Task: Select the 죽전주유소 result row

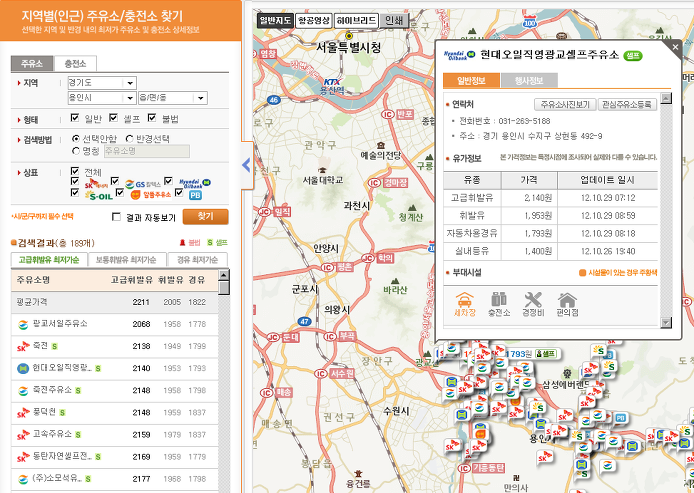Action: [115, 391]
